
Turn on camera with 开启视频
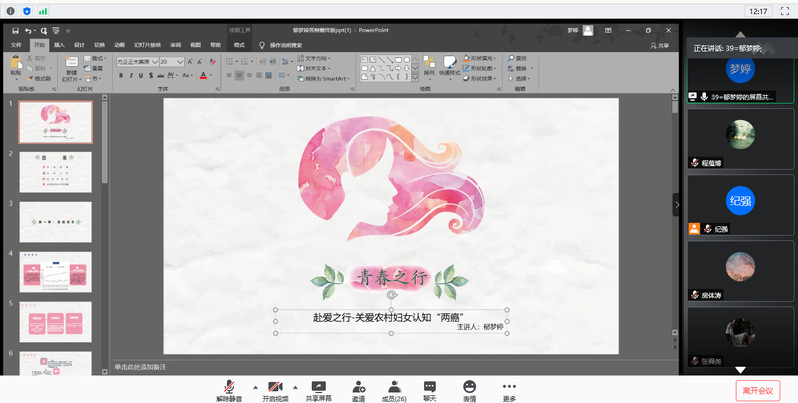273,387
